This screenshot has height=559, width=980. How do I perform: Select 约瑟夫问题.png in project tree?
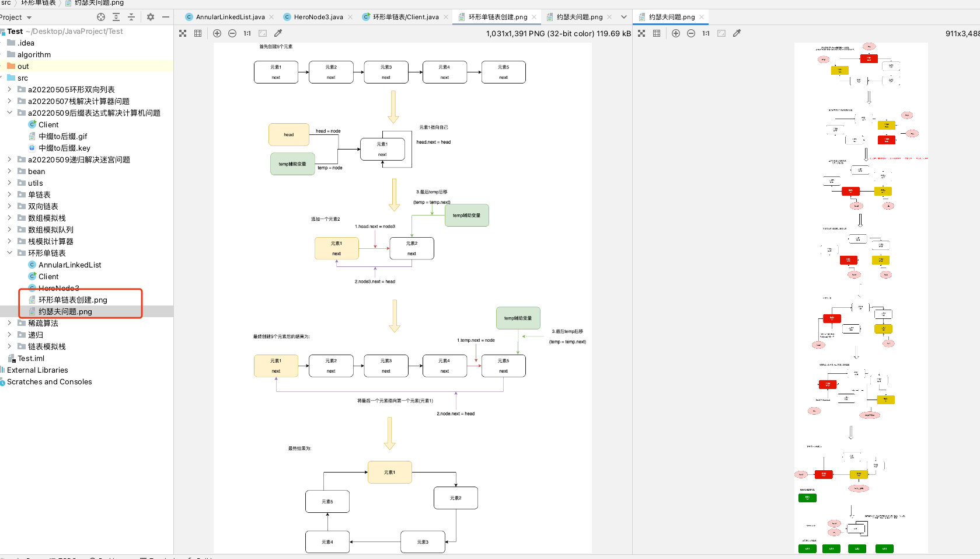pos(65,311)
